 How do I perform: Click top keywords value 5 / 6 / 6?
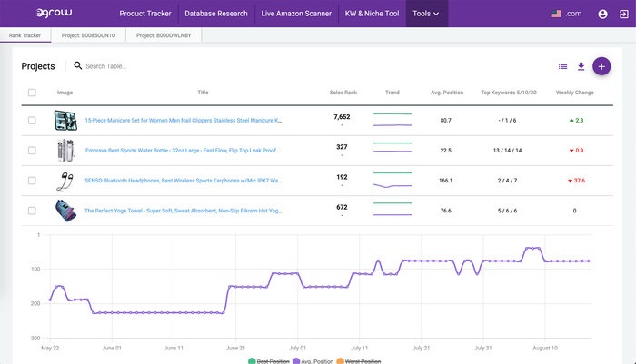pos(507,211)
